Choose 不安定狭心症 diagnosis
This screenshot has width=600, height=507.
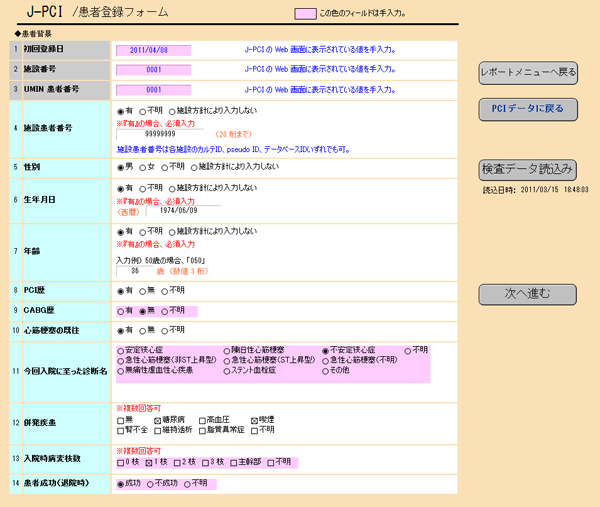click(x=325, y=351)
